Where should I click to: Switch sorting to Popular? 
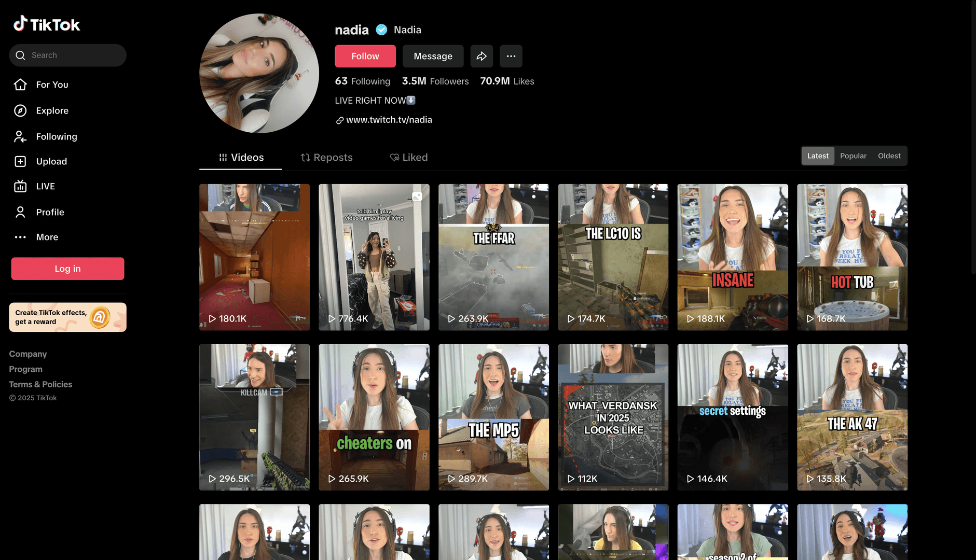point(853,156)
